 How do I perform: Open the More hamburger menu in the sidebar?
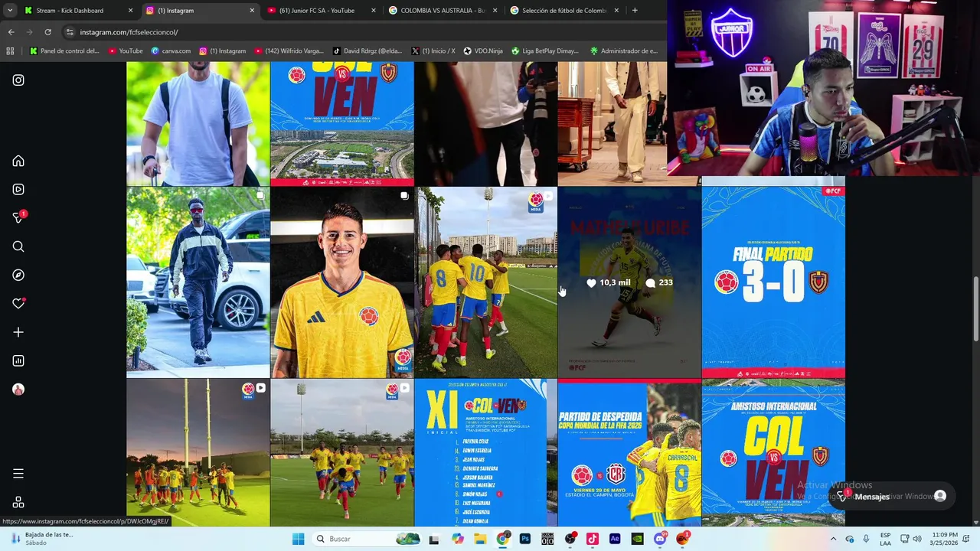[18, 474]
